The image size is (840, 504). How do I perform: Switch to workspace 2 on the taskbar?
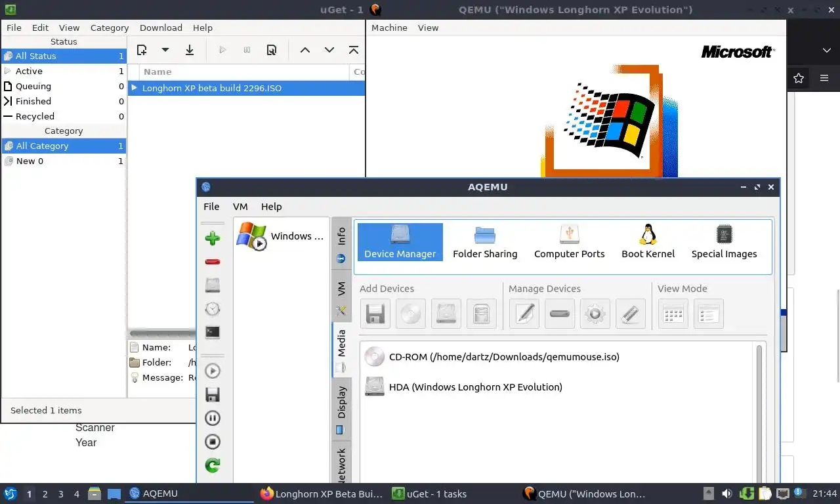[x=45, y=494]
